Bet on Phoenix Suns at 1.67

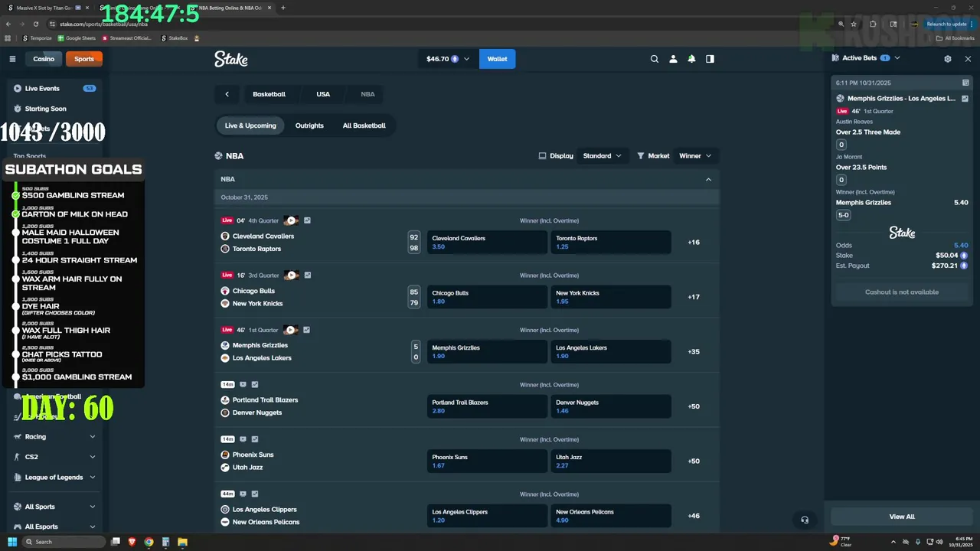(487, 461)
